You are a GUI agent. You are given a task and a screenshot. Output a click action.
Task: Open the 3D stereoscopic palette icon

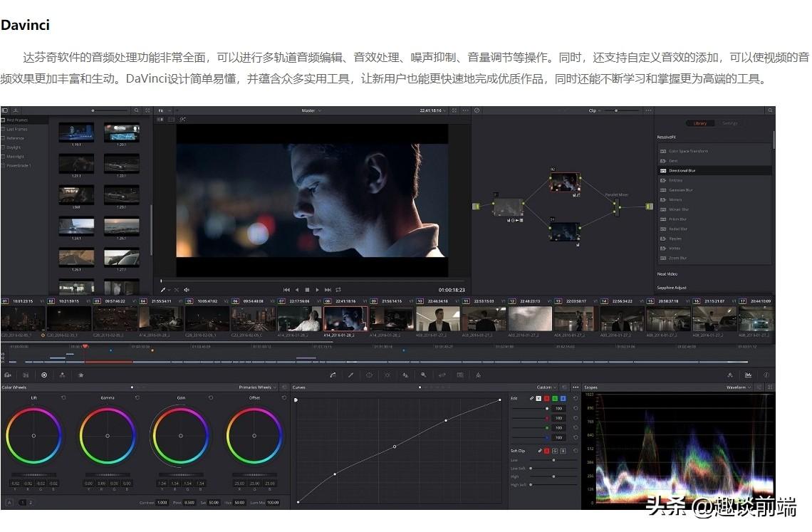(x=460, y=375)
